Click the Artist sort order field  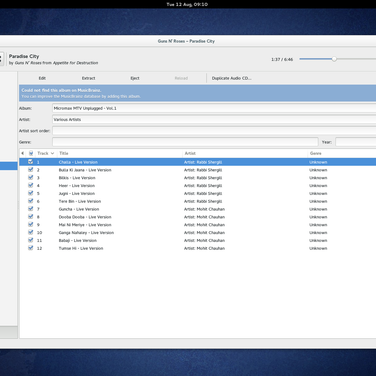click(214, 131)
